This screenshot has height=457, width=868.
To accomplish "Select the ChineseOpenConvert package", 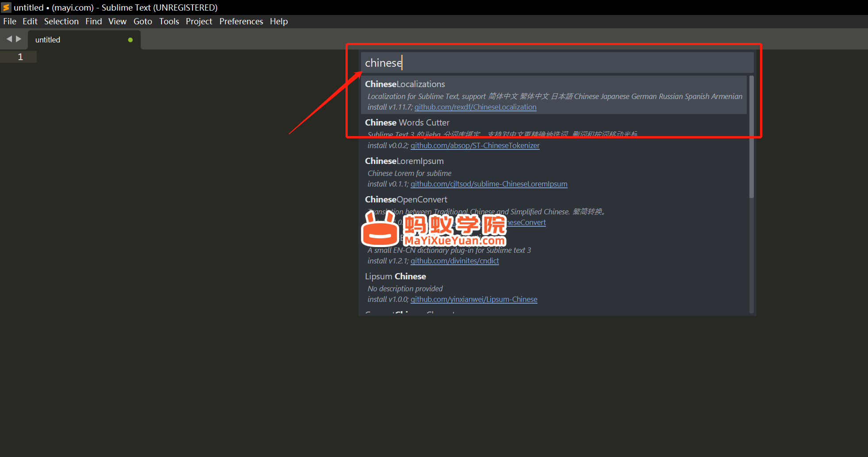I will pos(554,210).
